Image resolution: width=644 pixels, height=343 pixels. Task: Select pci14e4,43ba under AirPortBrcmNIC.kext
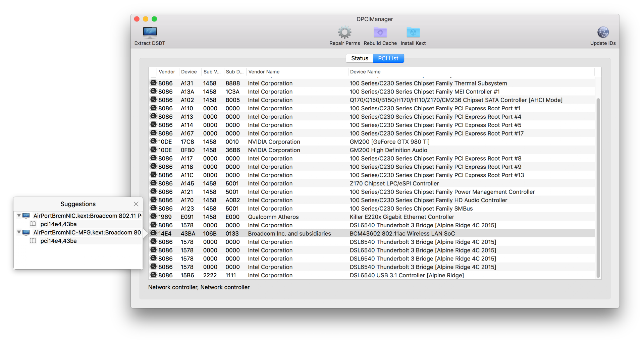coord(58,224)
